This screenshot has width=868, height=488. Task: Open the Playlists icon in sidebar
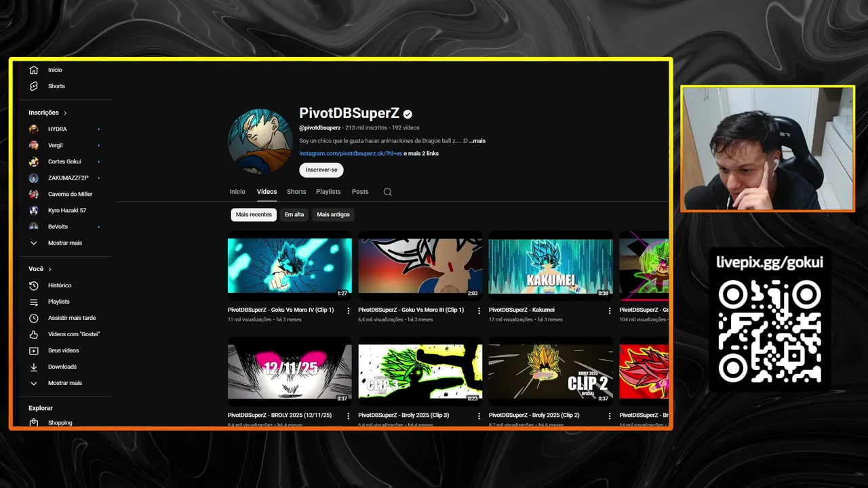[x=34, y=302]
